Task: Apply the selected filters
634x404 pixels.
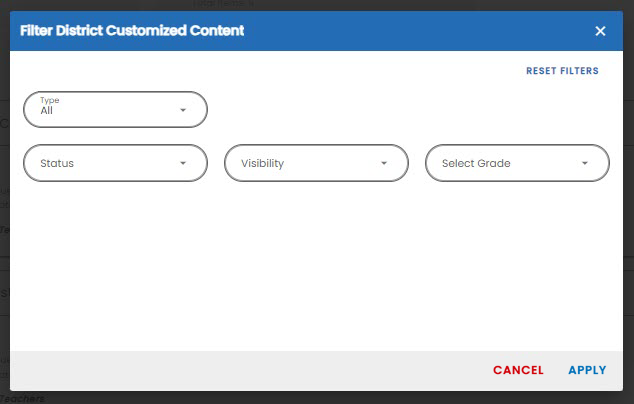Action: click(x=587, y=370)
